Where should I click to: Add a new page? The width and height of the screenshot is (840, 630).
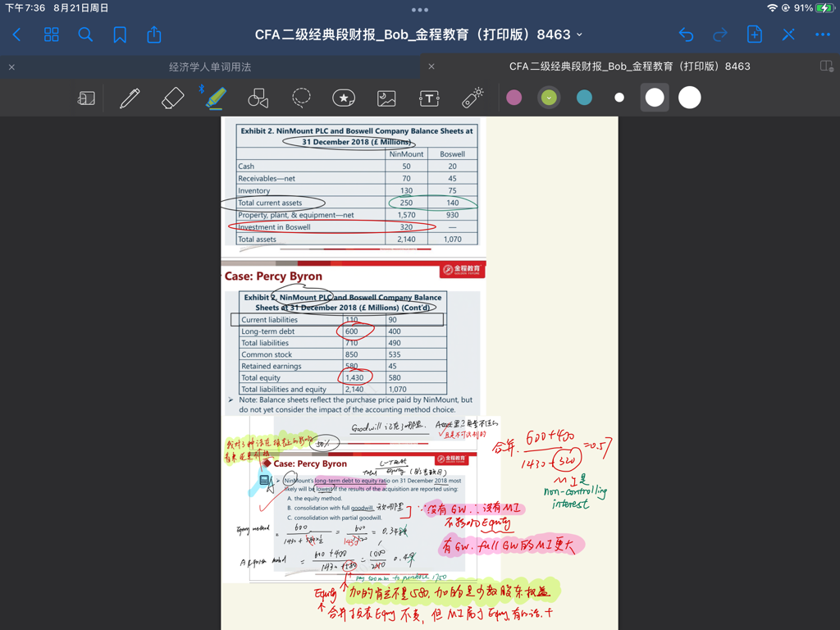tap(755, 34)
